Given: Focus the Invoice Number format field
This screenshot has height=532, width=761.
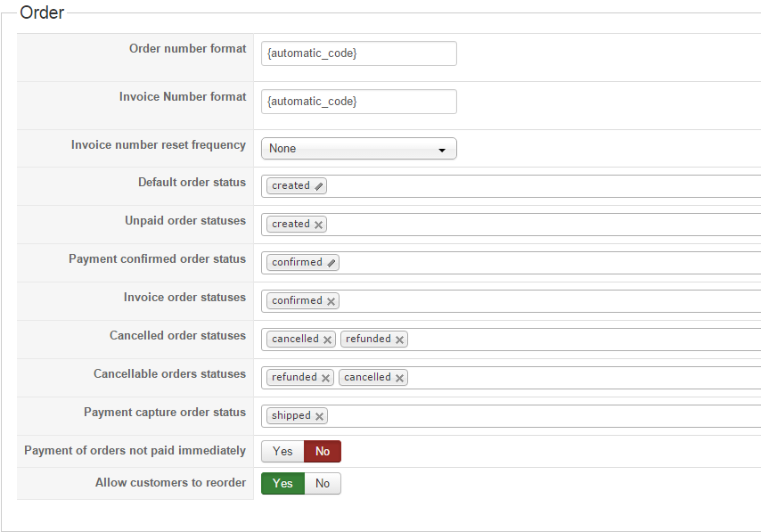Looking at the screenshot, I should coord(358,102).
